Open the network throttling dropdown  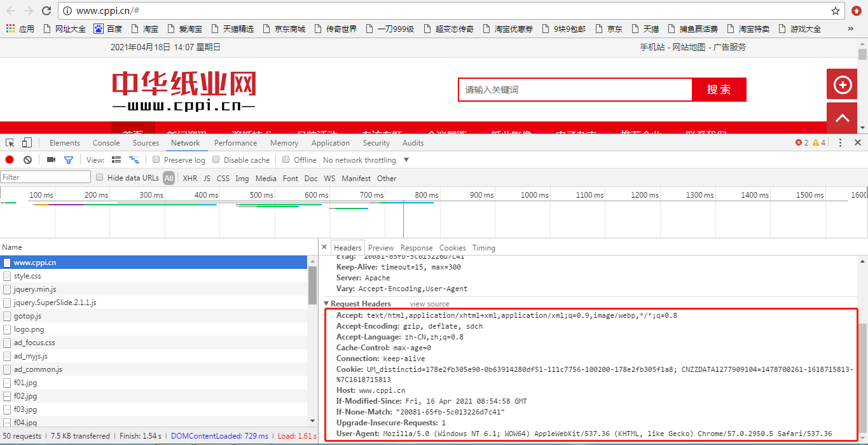(x=366, y=160)
